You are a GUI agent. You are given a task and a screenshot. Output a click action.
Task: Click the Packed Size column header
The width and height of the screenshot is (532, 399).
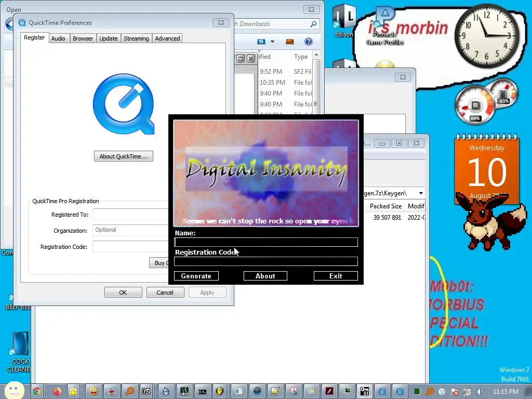385,206
